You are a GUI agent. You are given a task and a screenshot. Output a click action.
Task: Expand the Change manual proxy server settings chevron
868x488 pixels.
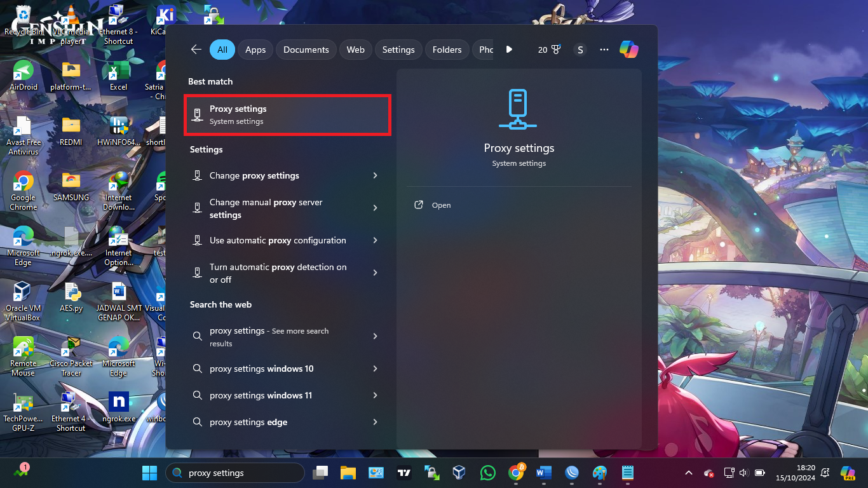point(376,208)
